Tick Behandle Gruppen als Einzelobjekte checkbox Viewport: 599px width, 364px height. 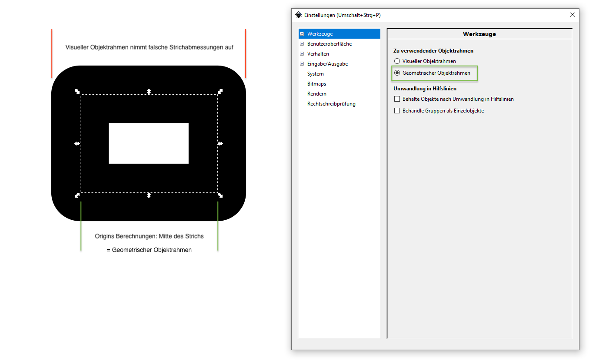397,111
